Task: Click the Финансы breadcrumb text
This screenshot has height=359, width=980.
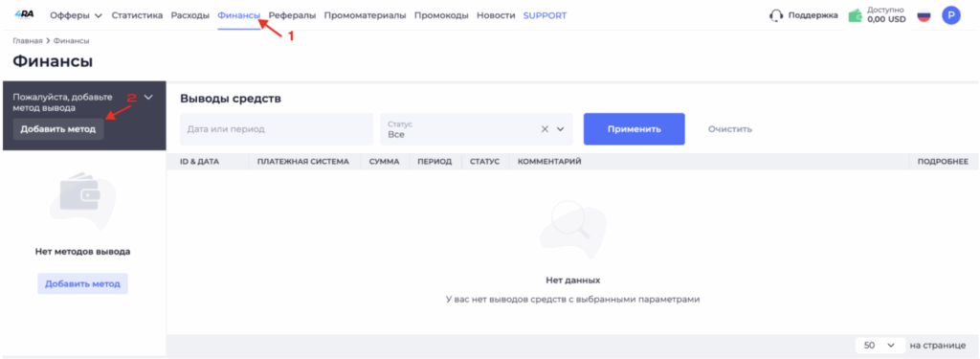Action: click(x=71, y=40)
